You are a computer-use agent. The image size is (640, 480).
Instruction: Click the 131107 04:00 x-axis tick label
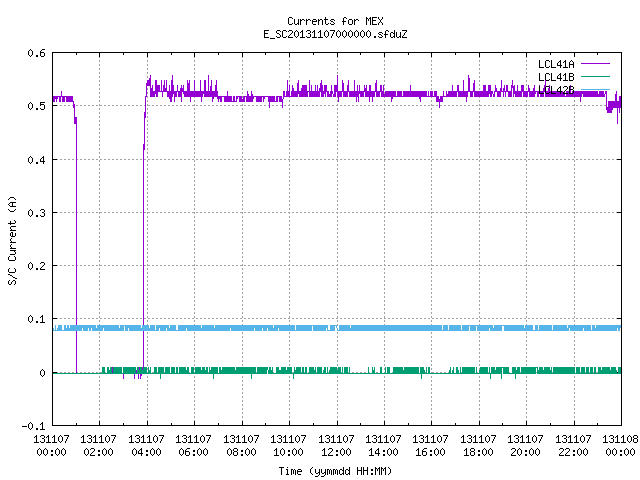pyautogui.click(x=146, y=445)
